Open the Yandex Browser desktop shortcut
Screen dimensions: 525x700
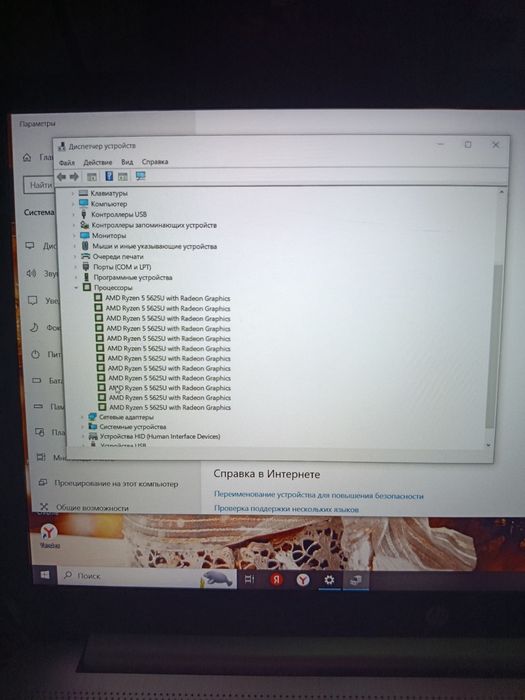pos(49,535)
